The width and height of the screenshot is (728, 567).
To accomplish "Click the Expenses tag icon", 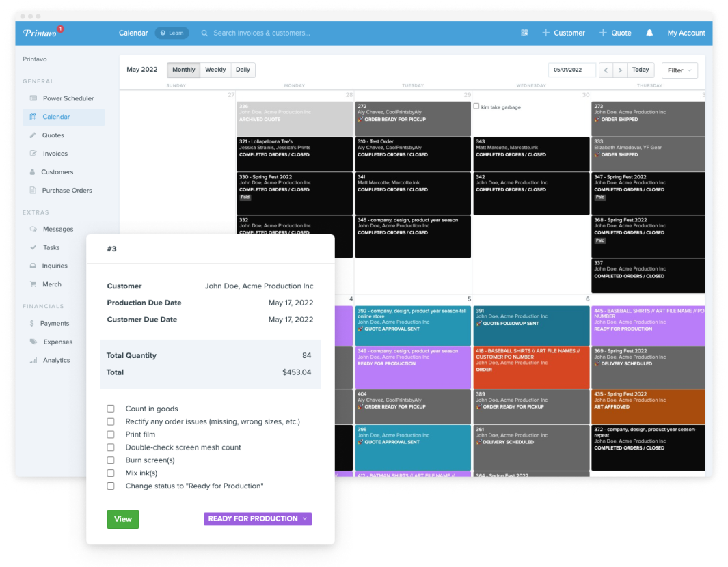I will point(33,342).
